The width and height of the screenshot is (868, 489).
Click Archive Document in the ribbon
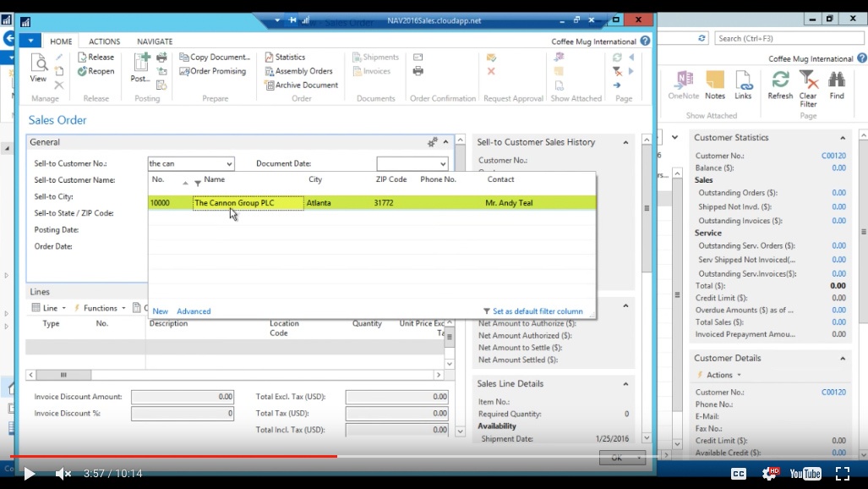pyautogui.click(x=301, y=85)
